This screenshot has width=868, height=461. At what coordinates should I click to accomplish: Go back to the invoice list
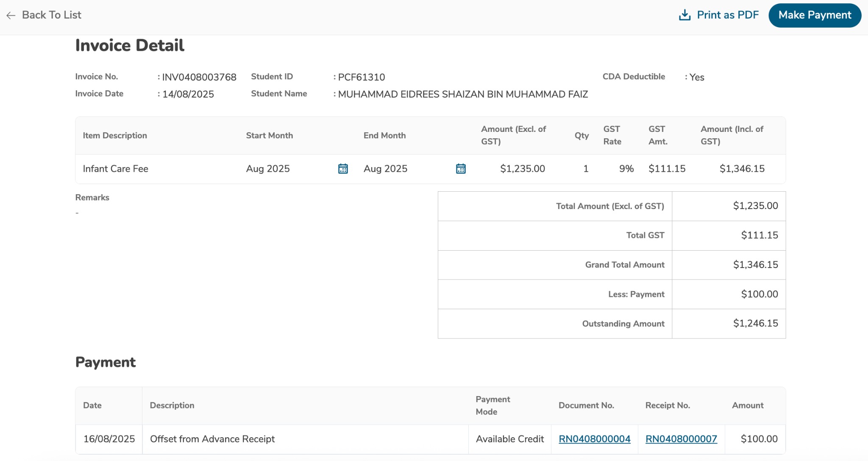51,15
